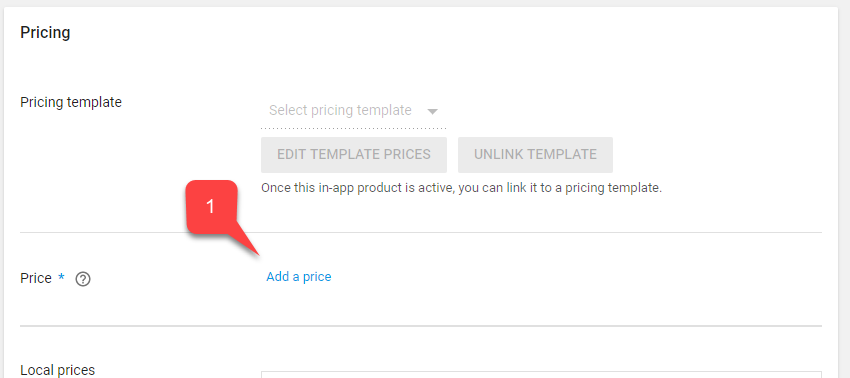
Task: Click the blue required asterisk next to Price
Action: coord(61,277)
